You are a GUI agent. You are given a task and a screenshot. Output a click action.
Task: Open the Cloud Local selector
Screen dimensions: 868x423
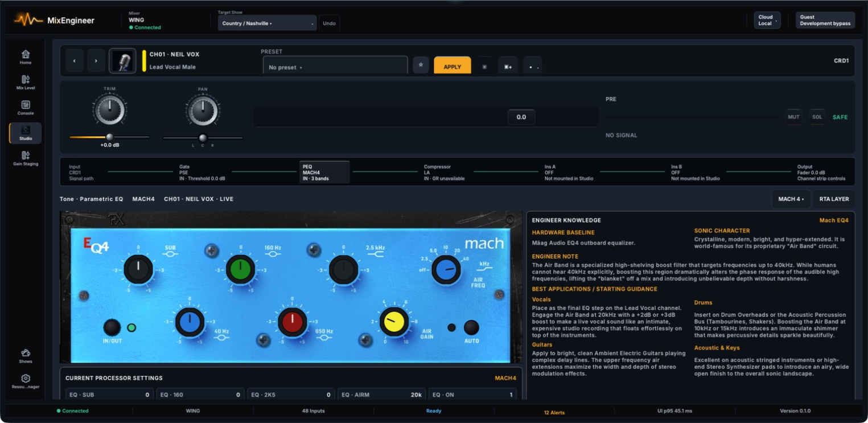(x=767, y=20)
